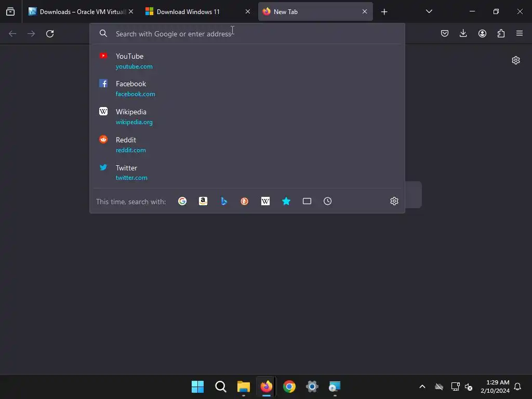Image resolution: width=532 pixels, height=399 pixels.
Task: Click the reddit.com URL link
Action: coord(130,150)
